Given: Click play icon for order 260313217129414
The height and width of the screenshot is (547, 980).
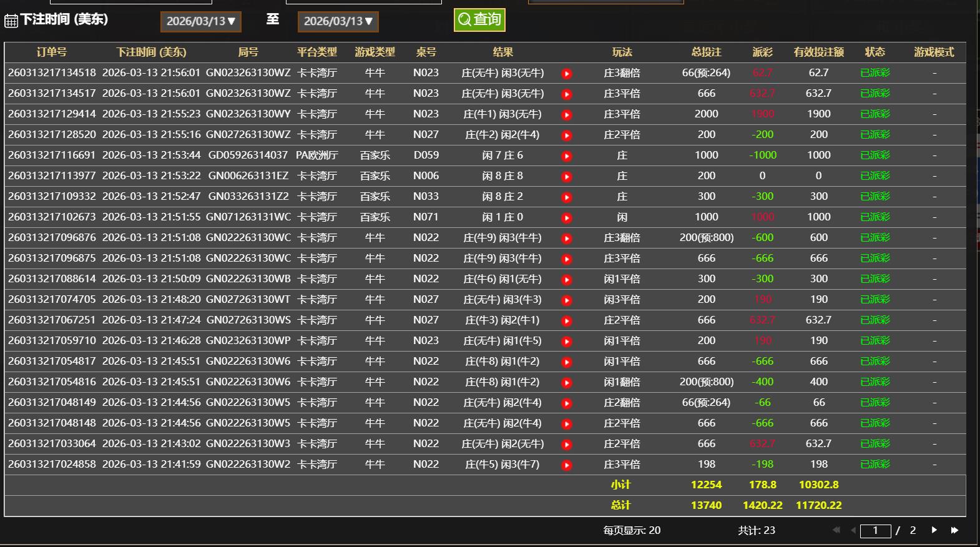Looking at the screenshot, I should tap(567, 115).
